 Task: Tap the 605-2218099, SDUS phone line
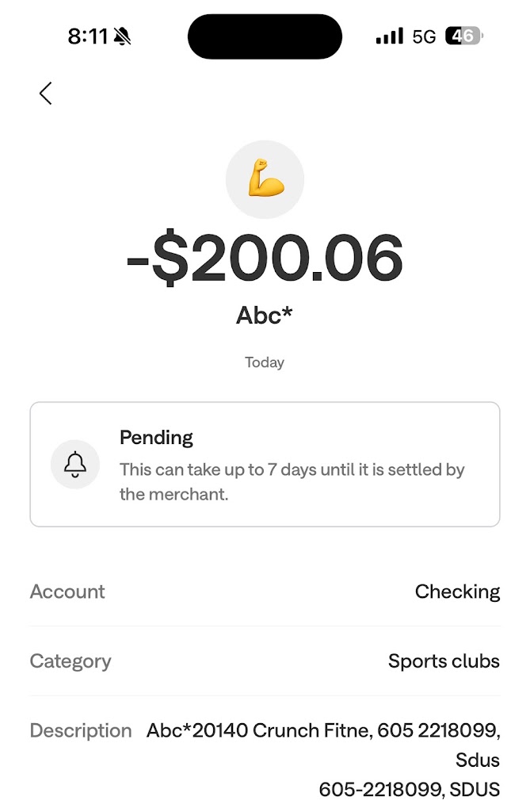[409, 790]
